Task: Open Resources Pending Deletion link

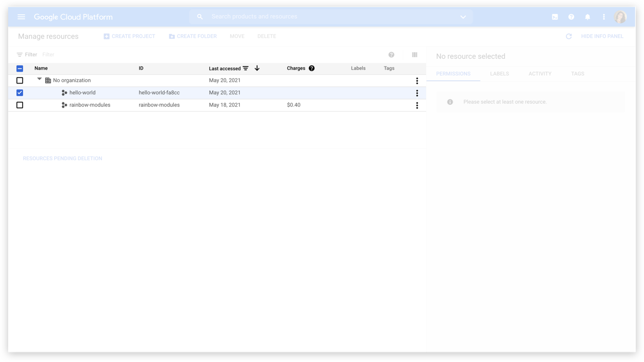Action: (x=62, y=159)
